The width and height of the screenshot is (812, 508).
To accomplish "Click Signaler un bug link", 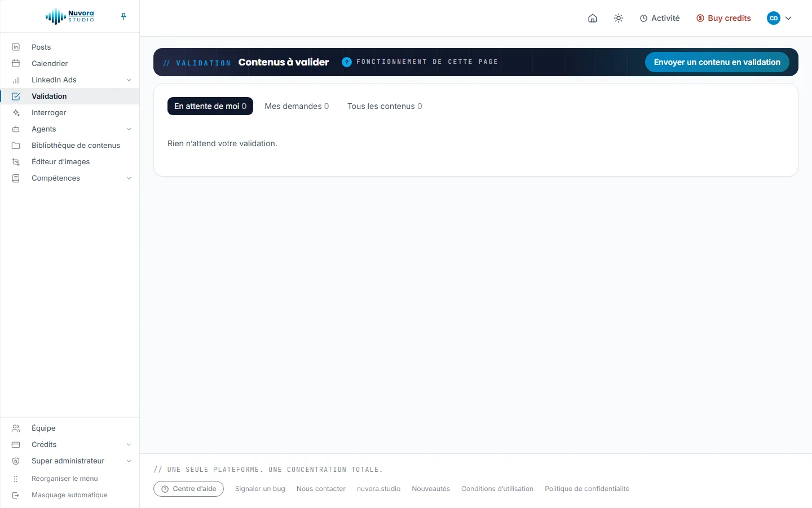I will 260,489.
